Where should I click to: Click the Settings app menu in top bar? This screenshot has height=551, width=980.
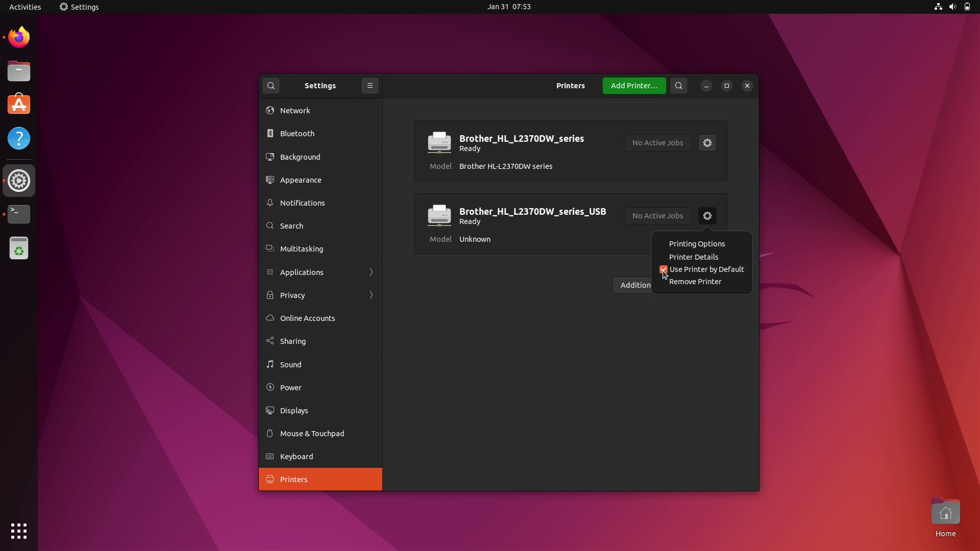click(79, 7)
